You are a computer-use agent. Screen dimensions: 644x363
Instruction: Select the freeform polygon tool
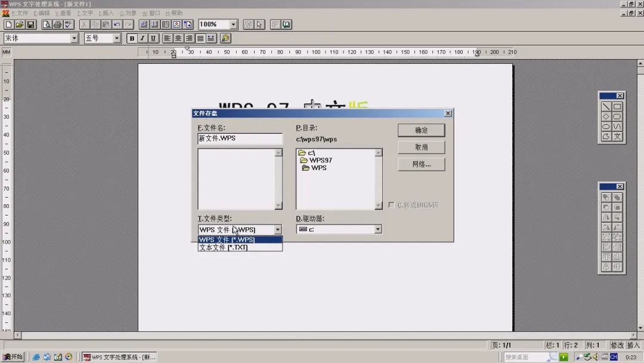tap(606, 137)
